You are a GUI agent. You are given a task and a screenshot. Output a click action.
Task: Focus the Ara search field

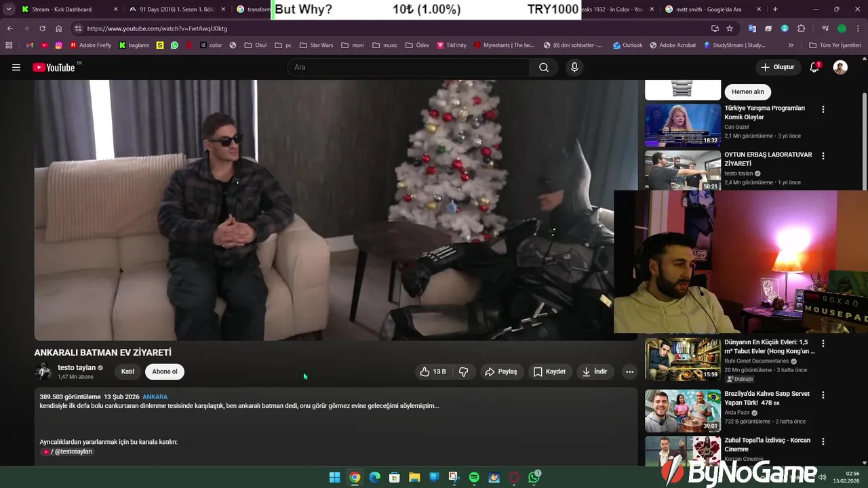tap(409, 67)
